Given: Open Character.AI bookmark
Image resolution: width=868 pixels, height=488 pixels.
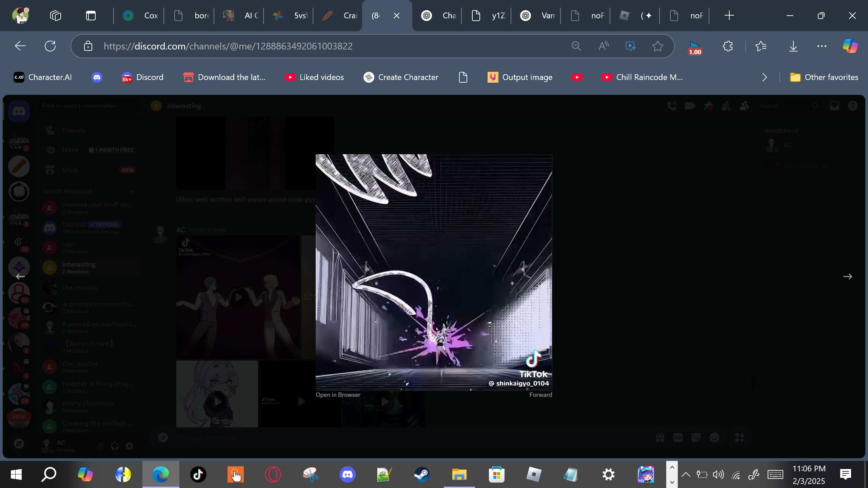Looking at the screenshot, I should coord(43,77).
